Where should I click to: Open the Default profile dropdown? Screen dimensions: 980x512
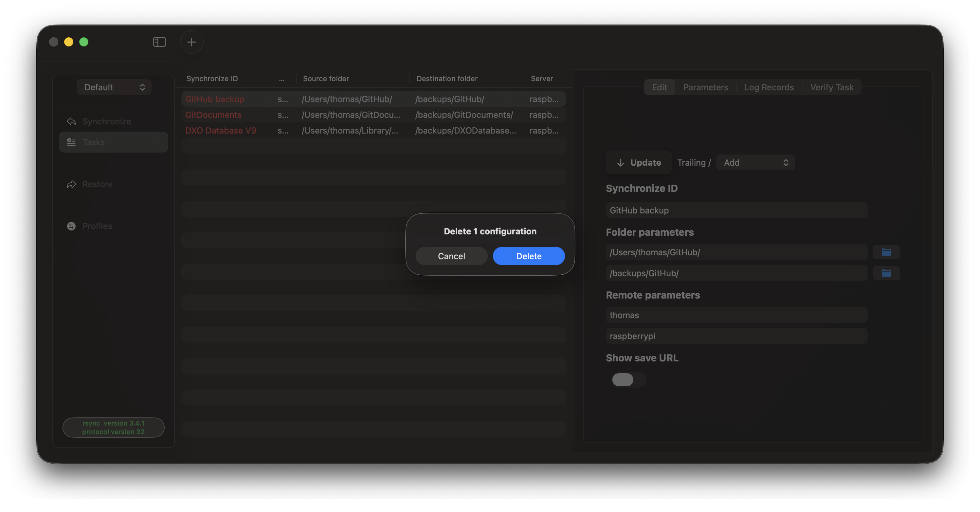tap(114, 87)
